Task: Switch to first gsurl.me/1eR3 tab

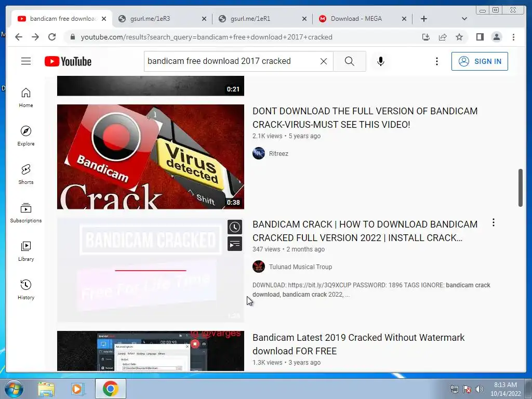Action: coord(163,19)
